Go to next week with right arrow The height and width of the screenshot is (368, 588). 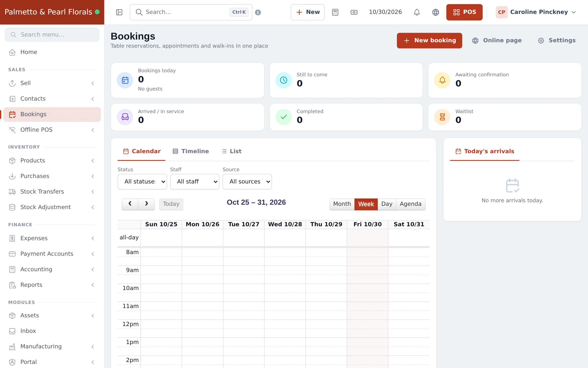pyautogui.click(x=146, y=204)
